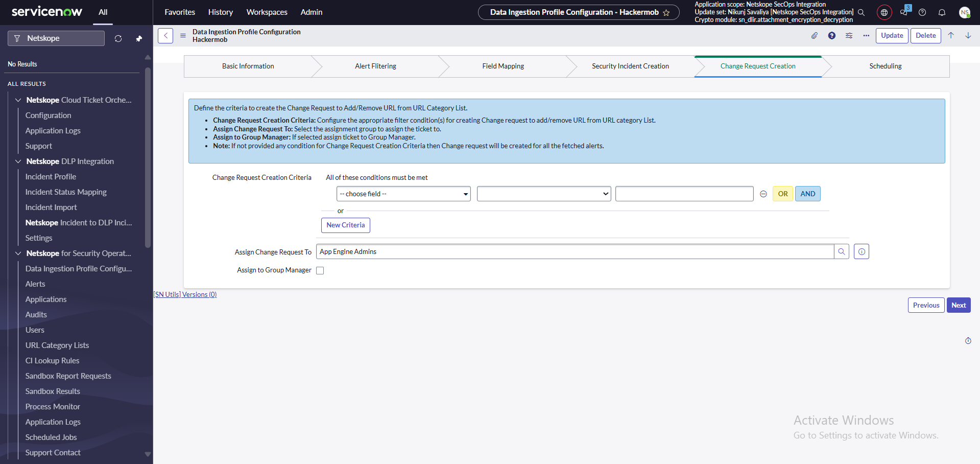Screen dimensions: 980x464
Task: Open Process Monitor module
Action: [53, 407]
